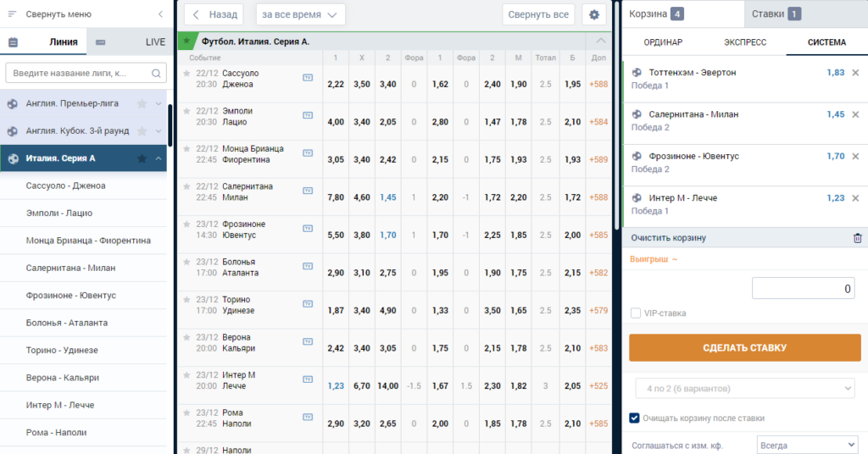Open Рома - Наполи in the sidebar
Viewport: 868px width, 454px height.
56,433
